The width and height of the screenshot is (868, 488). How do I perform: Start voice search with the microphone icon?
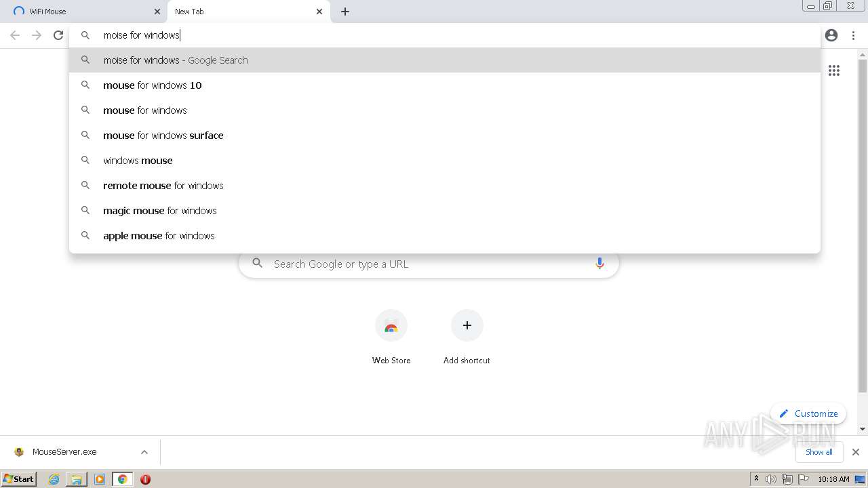click(x=599, y=264)
